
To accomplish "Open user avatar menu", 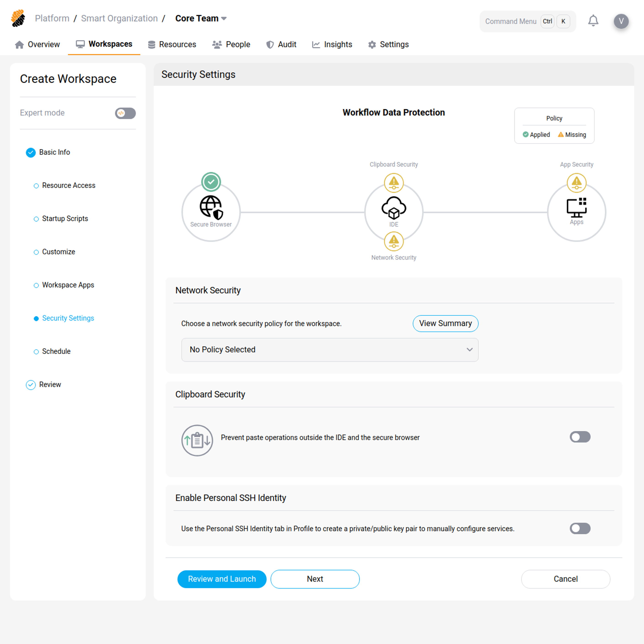I will click(621, 21).
